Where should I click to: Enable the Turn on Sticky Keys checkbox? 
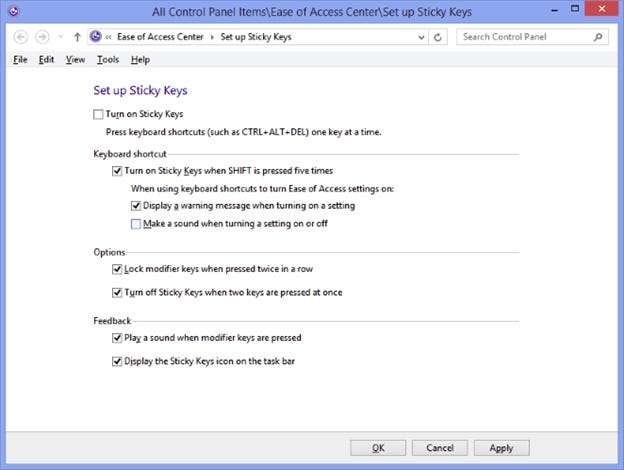[x=98, y=114]
